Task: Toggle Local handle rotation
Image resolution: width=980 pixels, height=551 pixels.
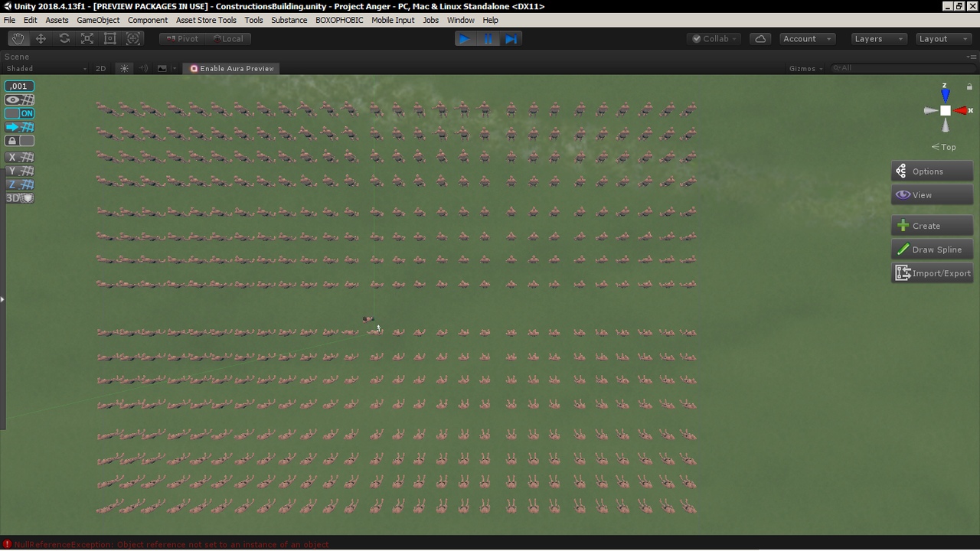Action: point(228,38)
